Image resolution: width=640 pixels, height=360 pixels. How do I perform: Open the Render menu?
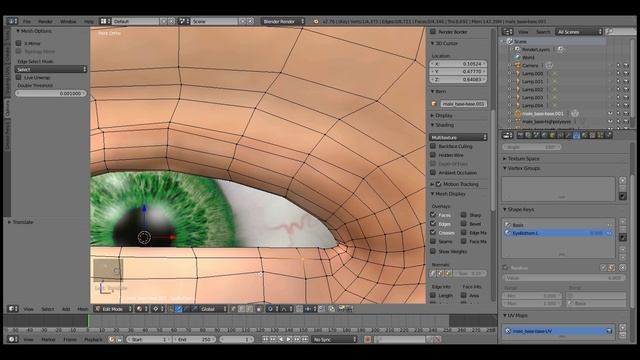[x=45, y=21]
